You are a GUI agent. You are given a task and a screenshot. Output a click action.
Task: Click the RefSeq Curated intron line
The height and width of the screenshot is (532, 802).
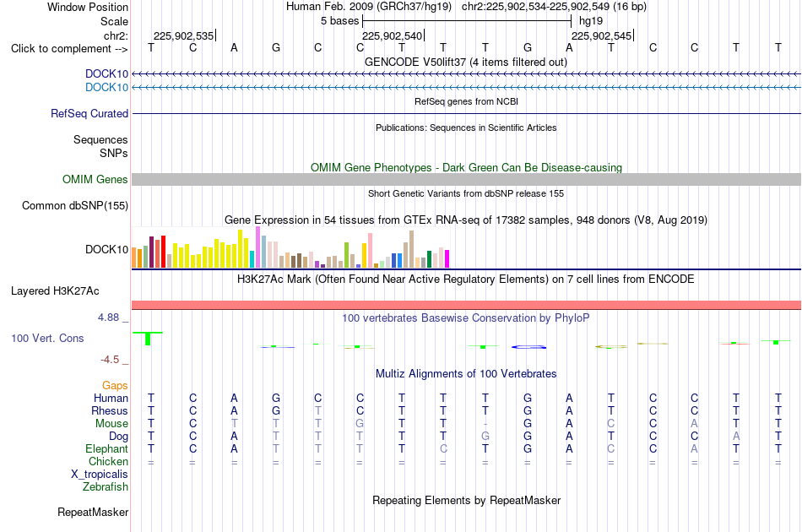(466, 113)
